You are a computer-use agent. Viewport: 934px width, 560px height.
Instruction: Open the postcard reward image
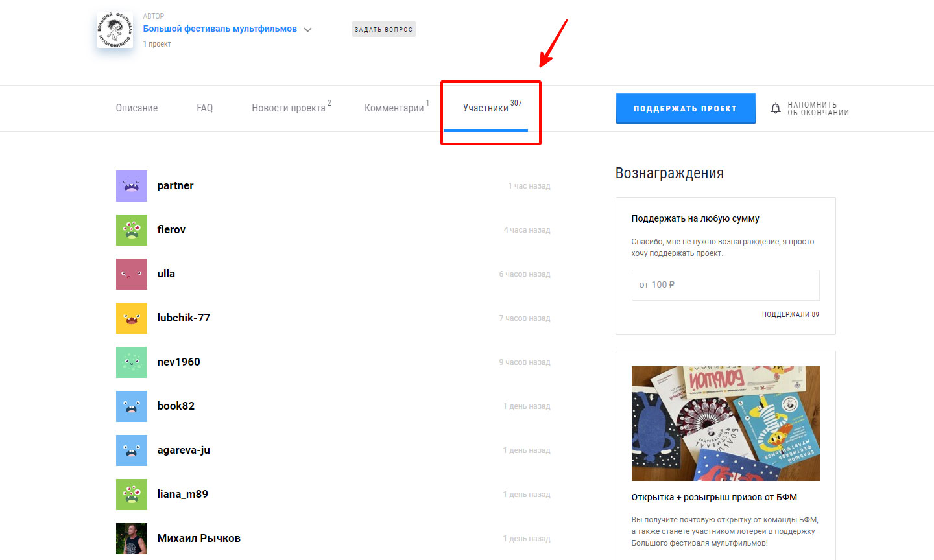pyautogui.click(x=725, y=423)
